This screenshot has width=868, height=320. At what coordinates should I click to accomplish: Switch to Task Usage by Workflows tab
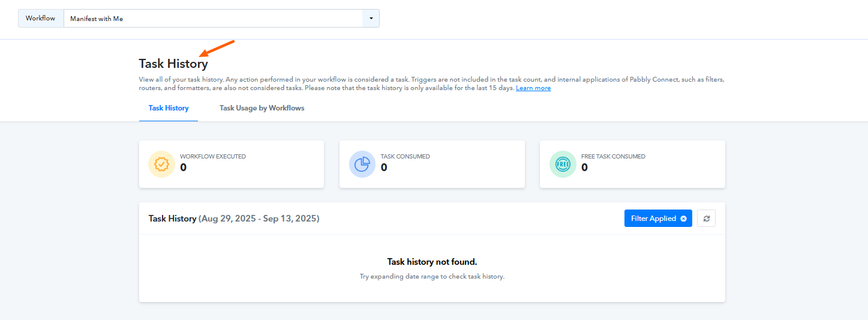click(x=262, y=108)
